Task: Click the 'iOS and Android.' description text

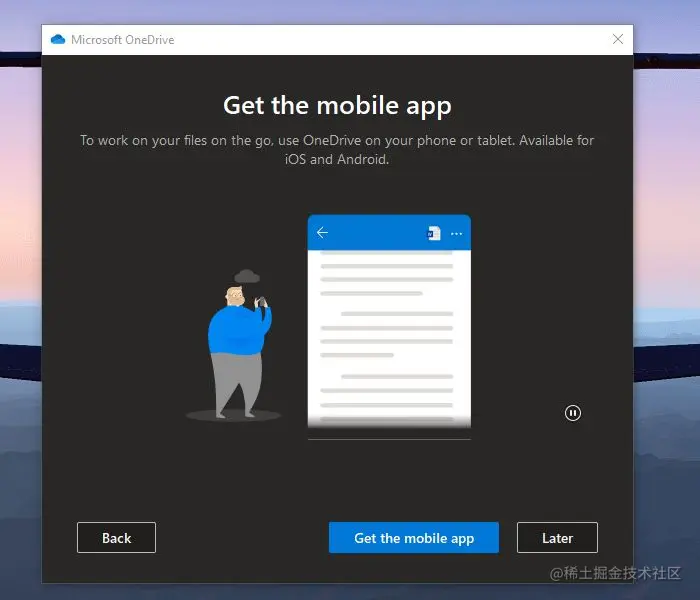Action: pyautogui.click(x=337, y=159)
